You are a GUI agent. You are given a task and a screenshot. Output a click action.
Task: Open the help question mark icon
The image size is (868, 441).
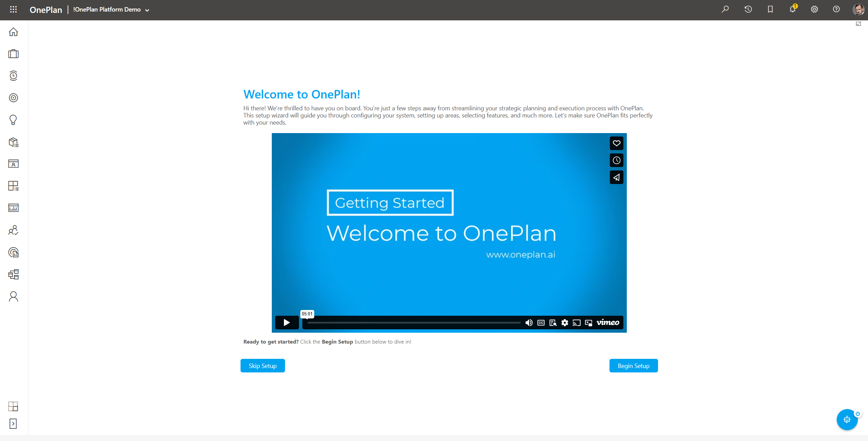click(836, 10)
